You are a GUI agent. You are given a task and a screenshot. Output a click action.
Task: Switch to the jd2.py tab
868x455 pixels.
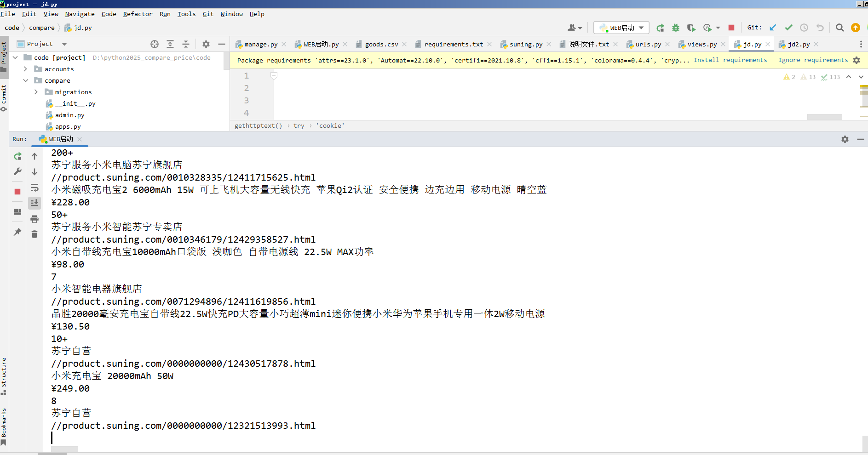[x=799, y=44]
